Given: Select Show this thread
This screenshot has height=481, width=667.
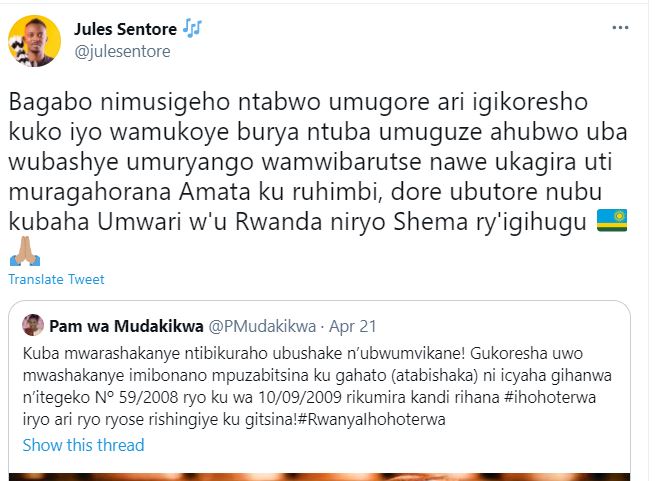Looking at the screenshot, I should click(x=83, y=445).
